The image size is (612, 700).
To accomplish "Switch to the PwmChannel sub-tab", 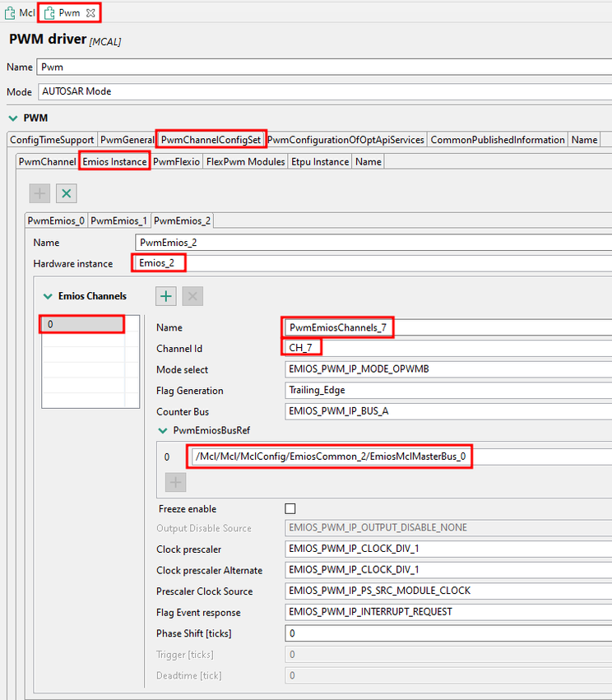I will click(x=48, y=161).
